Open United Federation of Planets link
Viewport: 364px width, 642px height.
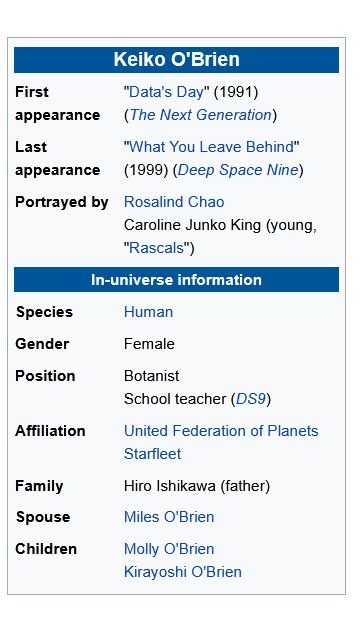pos(221,431)
